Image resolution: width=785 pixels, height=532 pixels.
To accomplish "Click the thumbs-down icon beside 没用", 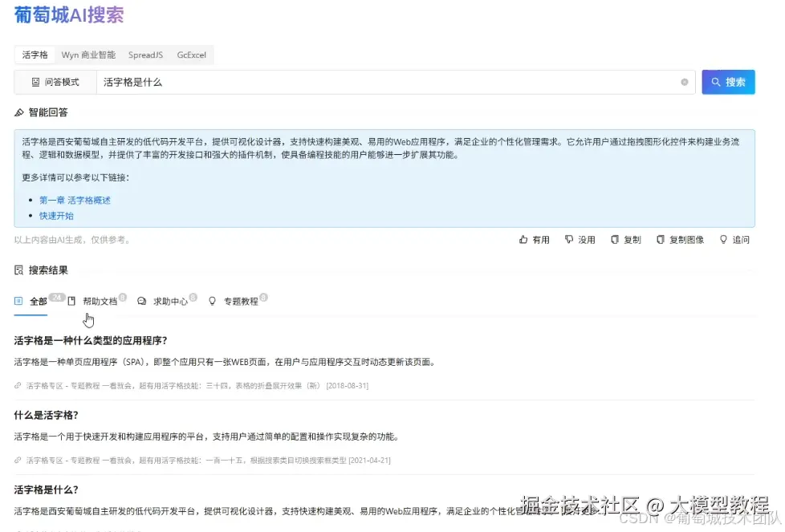I will click(x=569, y=240).
